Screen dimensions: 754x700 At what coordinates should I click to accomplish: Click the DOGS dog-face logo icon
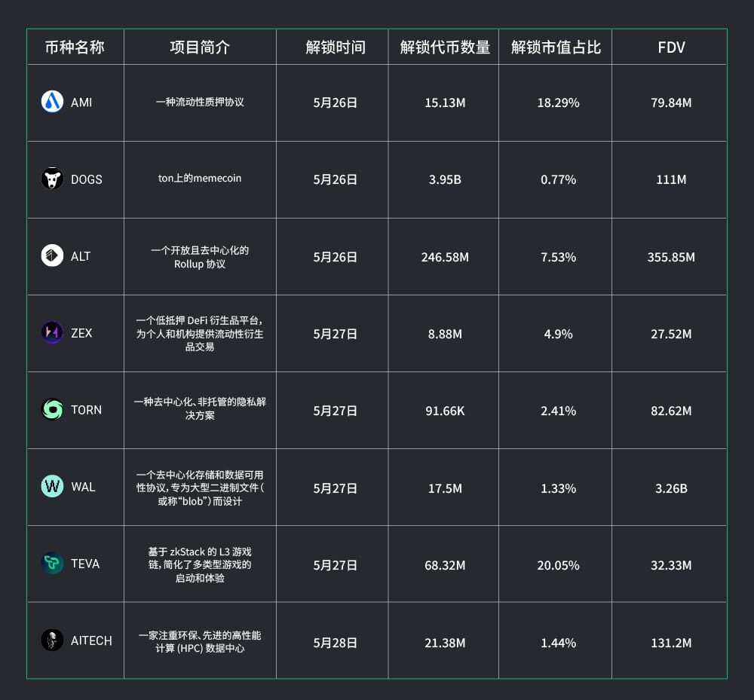(x=52, y=179)
